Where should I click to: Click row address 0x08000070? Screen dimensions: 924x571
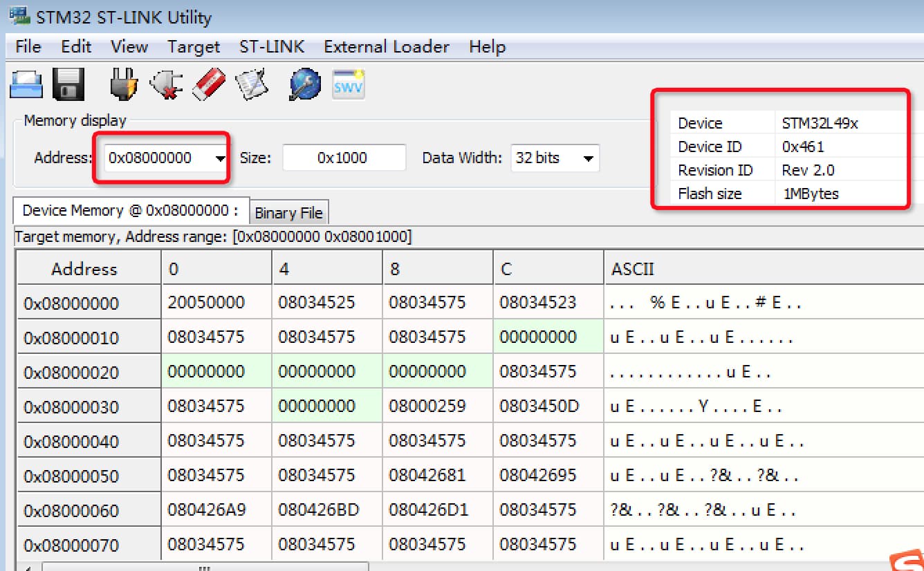pyautogui.click(x=89, y=545)
